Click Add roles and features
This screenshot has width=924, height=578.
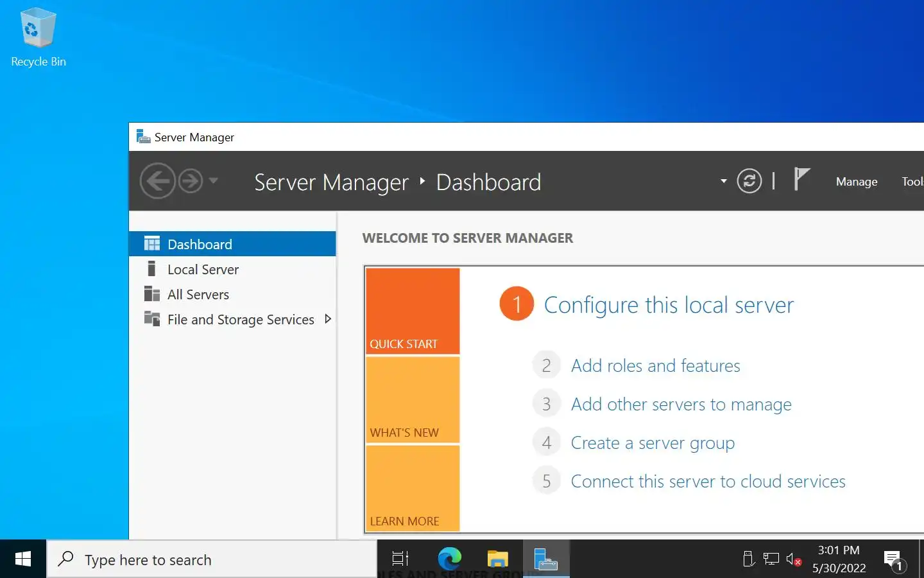(x=655, y=365)
